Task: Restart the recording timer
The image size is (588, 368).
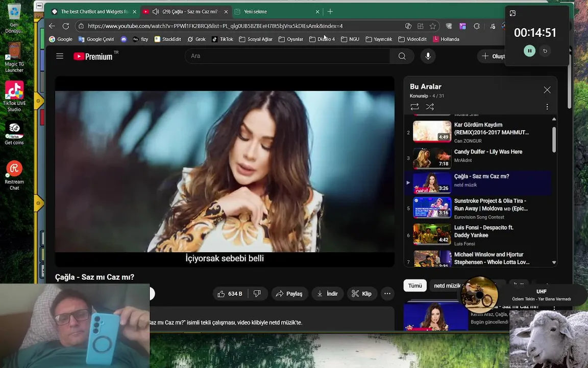Action: click(x=545, y=51)
